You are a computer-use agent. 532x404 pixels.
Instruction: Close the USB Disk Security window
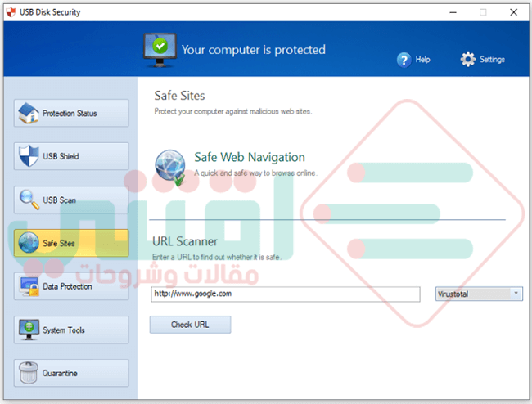[x=513, y=12]
